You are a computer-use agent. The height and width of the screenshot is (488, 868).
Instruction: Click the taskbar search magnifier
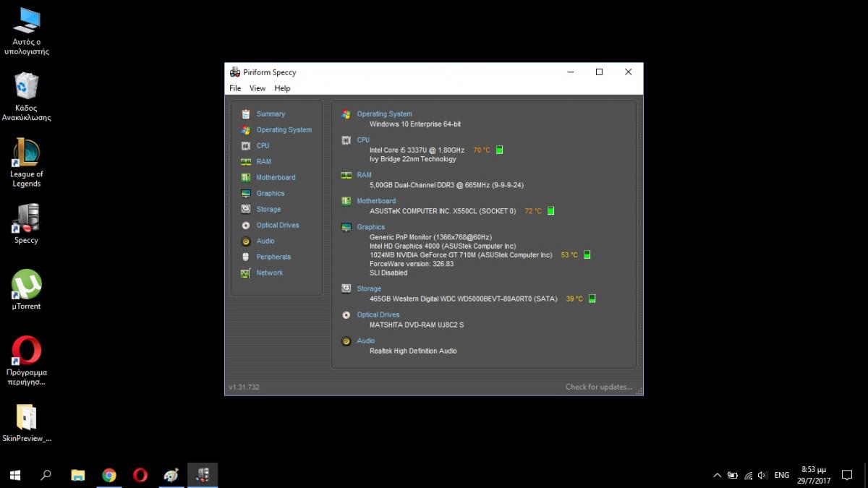click(46, 475)
